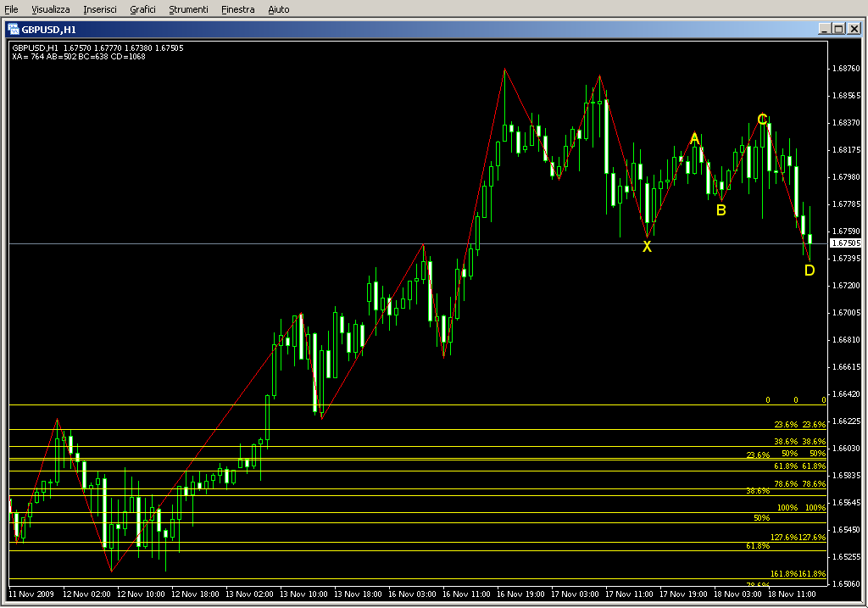This screenshot has width=868, height=608.
Task: Click the 11 Nov 2009 time label
Action: pyautogui.click(x=31, y=594)
